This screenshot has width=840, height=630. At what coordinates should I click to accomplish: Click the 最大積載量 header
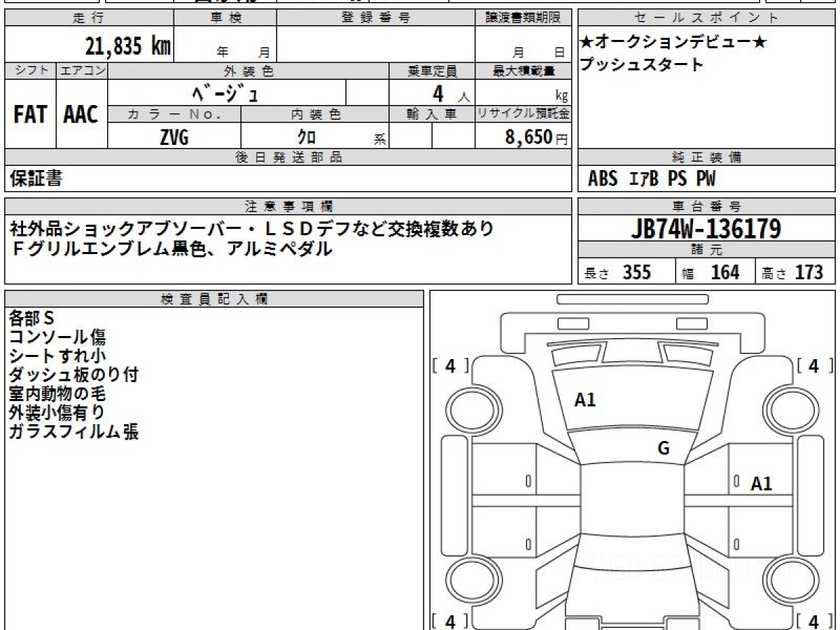pyautogui.click(x=523, y=71)
